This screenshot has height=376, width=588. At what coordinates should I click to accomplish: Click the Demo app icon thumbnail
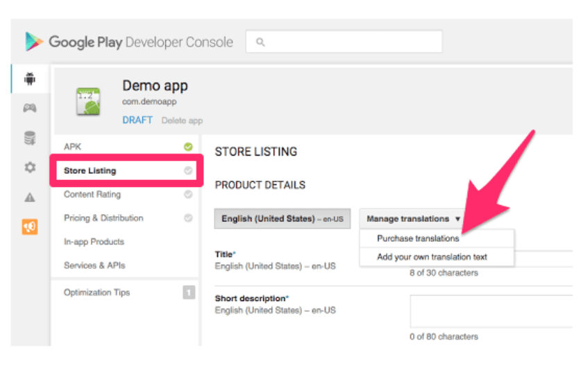[88, 101]
